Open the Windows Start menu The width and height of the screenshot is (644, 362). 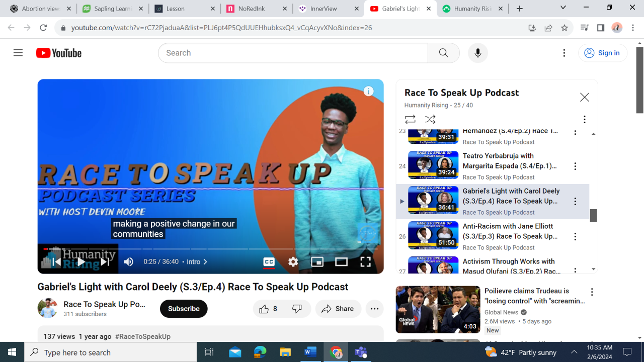tap(12, 352)
